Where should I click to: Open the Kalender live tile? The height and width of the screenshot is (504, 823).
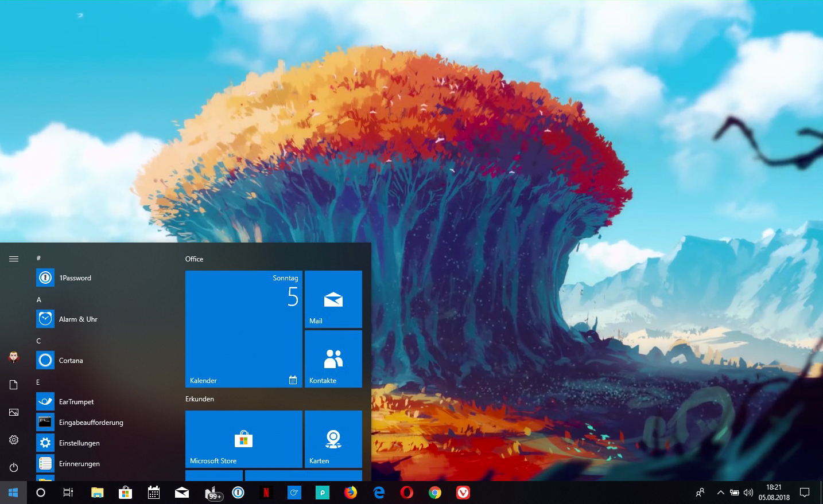tap(244, 329)
